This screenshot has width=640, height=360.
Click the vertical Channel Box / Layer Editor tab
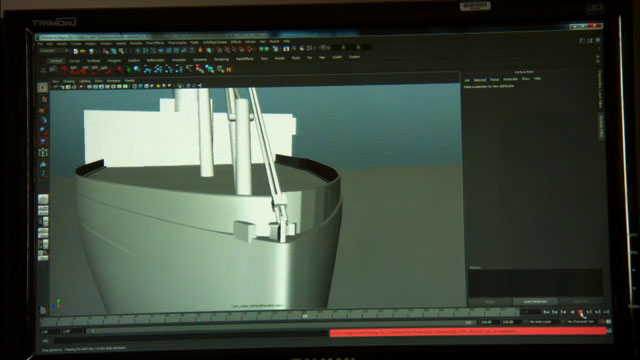600,89
